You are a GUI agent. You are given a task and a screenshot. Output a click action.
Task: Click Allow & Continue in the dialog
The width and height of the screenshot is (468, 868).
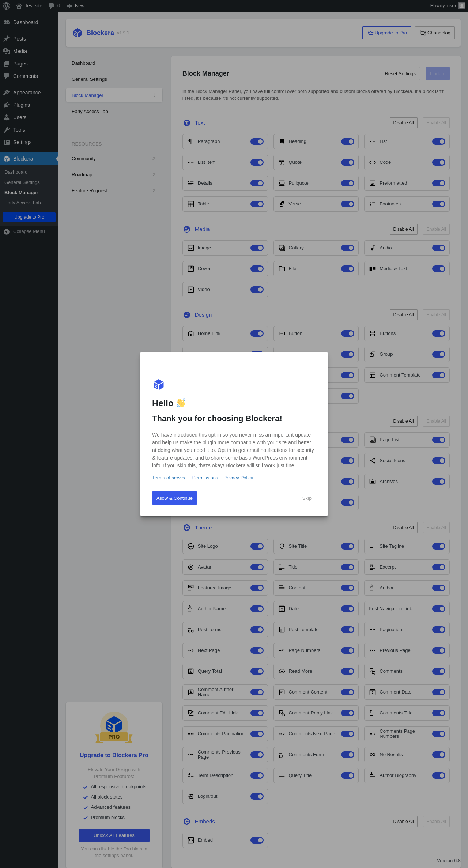(x=174, y=498)
